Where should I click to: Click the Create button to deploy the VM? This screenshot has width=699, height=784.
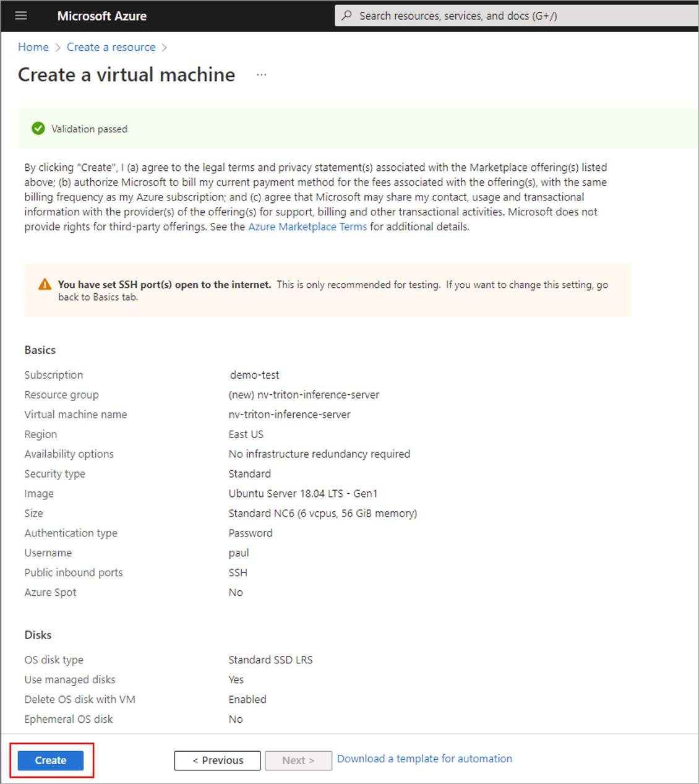(50, 760)
